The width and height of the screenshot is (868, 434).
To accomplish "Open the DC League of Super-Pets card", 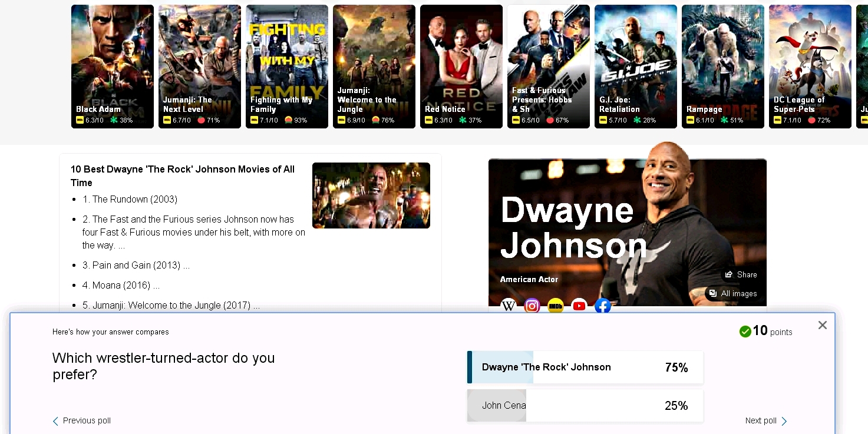I will (x=810, y=67).
